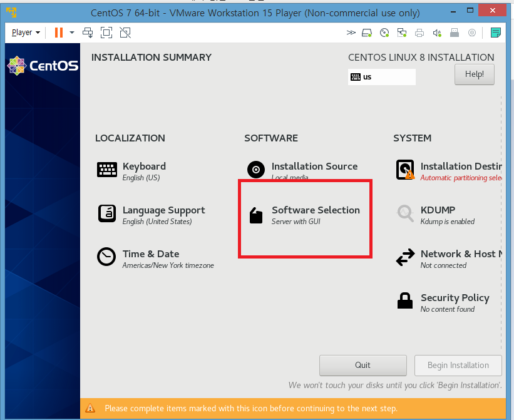Expand the power options dropdown arrow

tap(72, 33)
